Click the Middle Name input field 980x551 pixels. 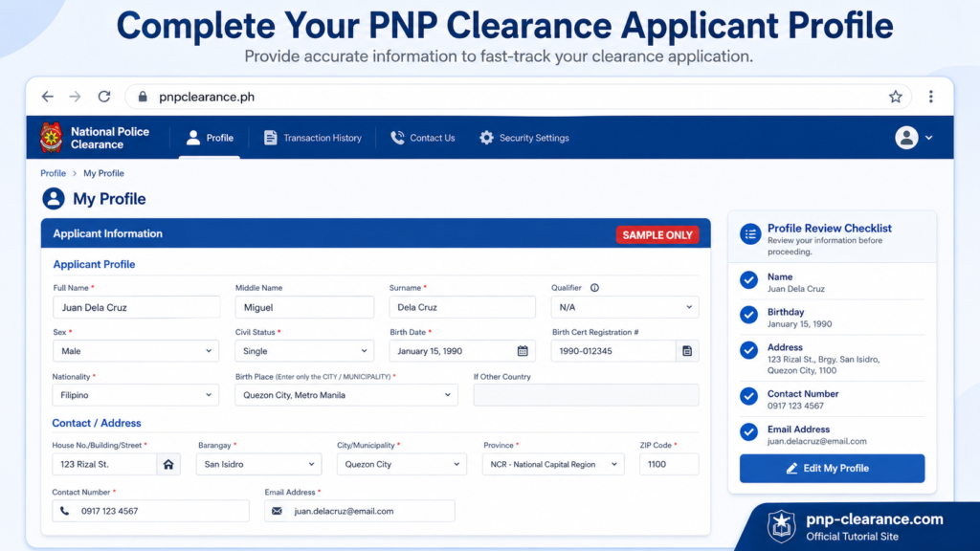coord(304,307)
